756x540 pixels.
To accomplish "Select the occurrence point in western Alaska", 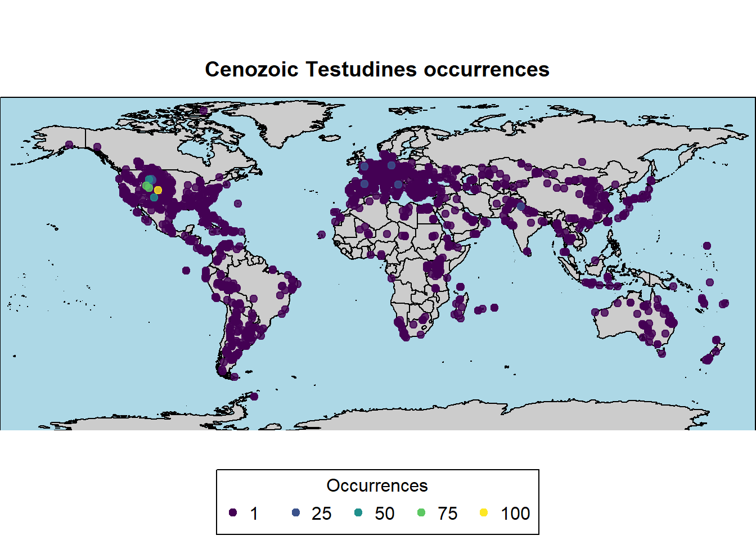I will [x=69, y=145].
